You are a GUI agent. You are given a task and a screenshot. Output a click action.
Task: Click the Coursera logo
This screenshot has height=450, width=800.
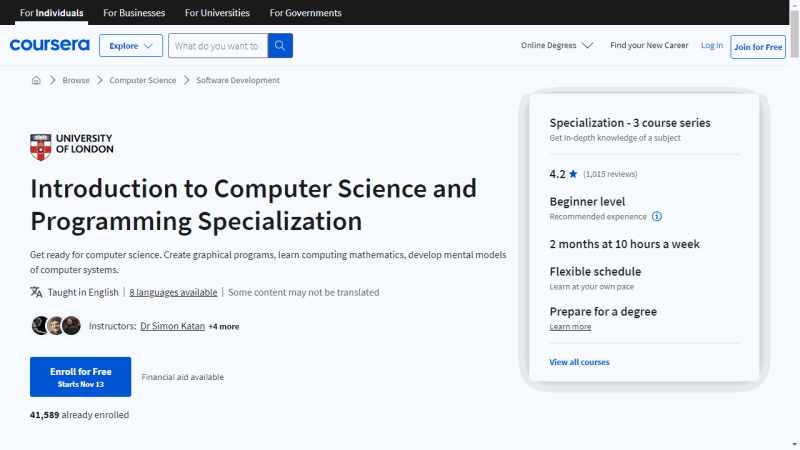point(49,45)
